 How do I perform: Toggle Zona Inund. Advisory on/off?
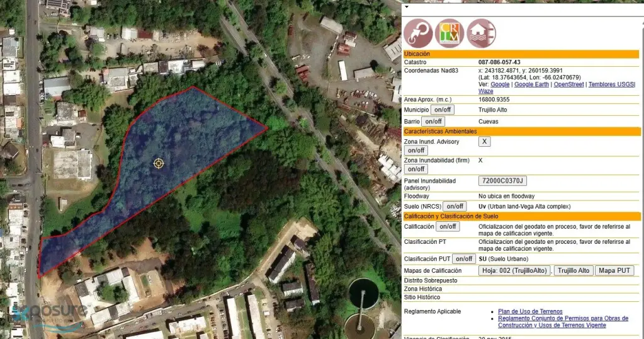(x=415, y=151)
